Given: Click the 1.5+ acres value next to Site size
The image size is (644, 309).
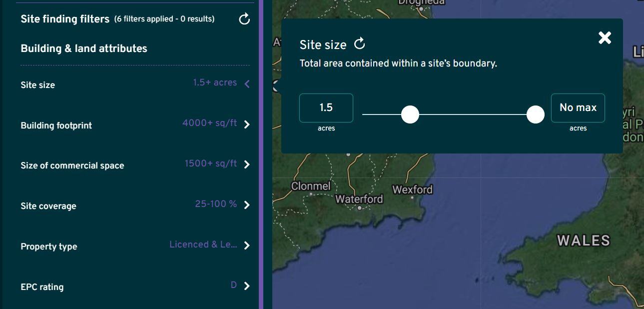Looking at the screenshot, I should tap(215, 82).
